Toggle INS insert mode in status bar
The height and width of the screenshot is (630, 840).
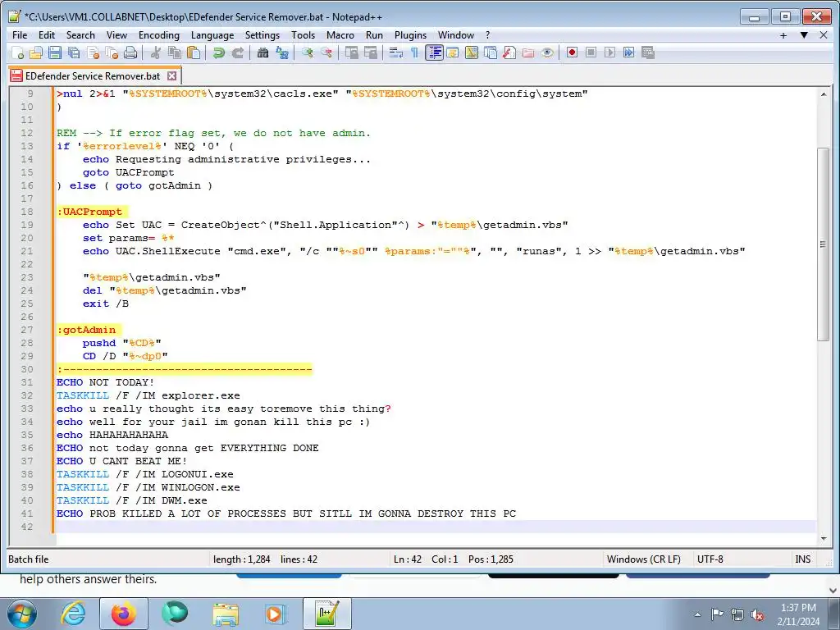(802, 559)
